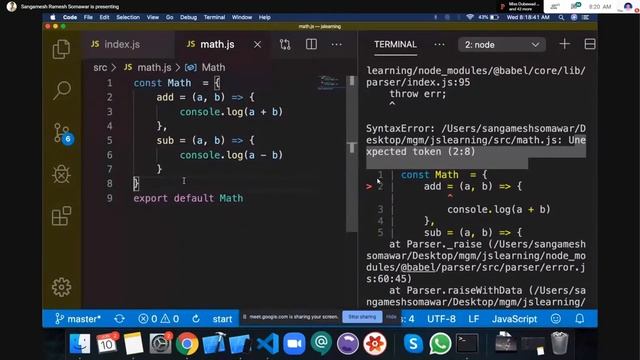Screen dimensions: 640x360
Task: Open the Edit menu
Action: 104,18
